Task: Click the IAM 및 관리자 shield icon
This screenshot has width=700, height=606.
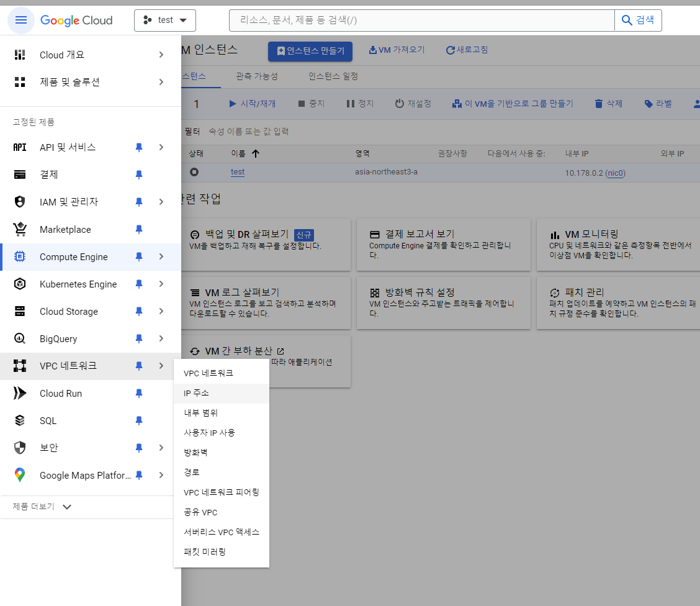Action: 20,202
